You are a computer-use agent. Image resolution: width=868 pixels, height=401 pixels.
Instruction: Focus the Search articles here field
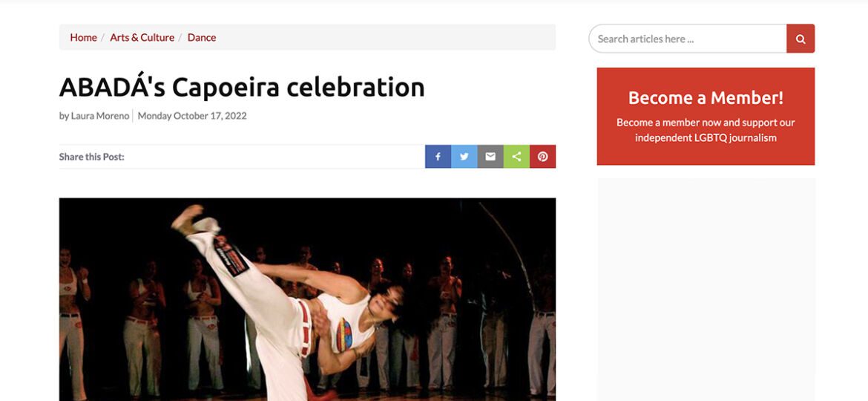point(688,39)
